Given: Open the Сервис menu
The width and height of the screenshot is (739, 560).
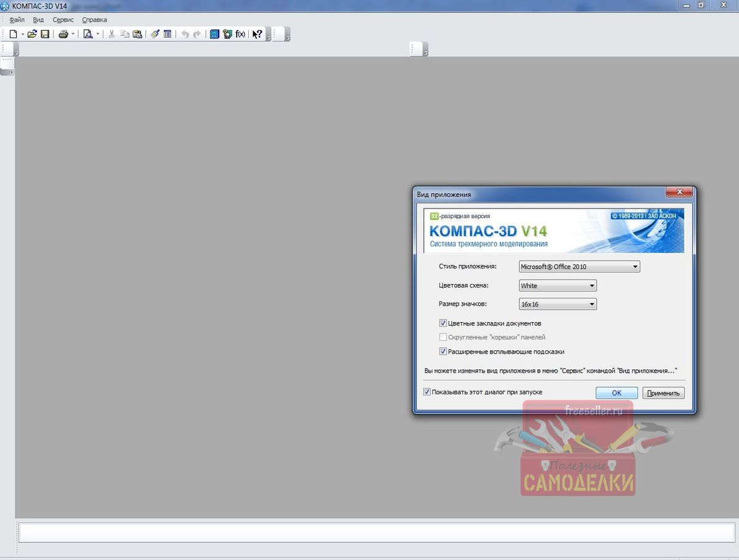Looking at the screenshot, I should click(63, 20).
